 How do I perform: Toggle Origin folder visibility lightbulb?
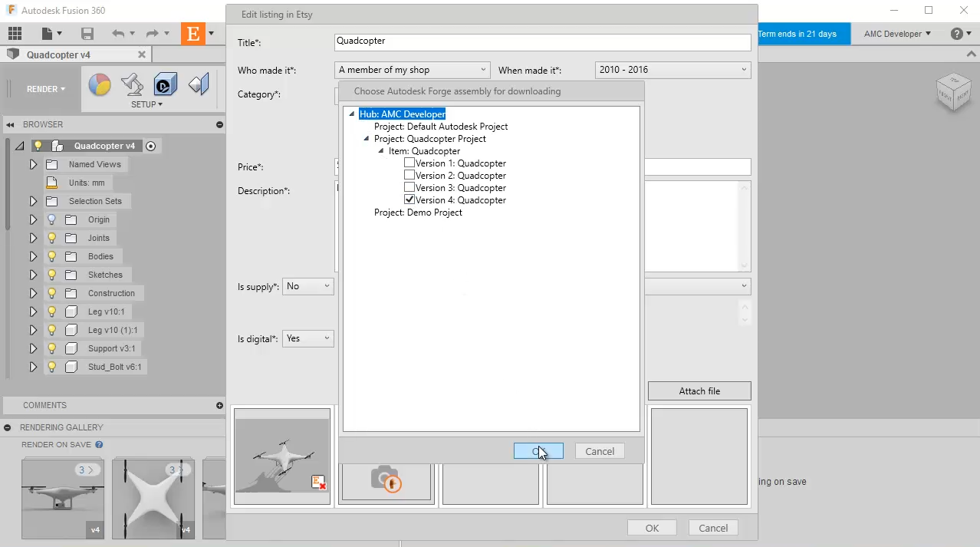[52, 219]
